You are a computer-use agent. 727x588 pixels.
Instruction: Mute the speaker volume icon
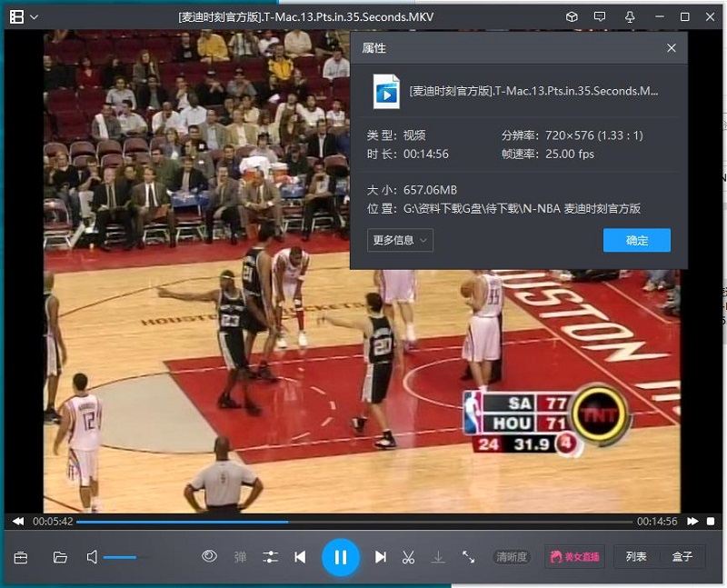[92, 557]
